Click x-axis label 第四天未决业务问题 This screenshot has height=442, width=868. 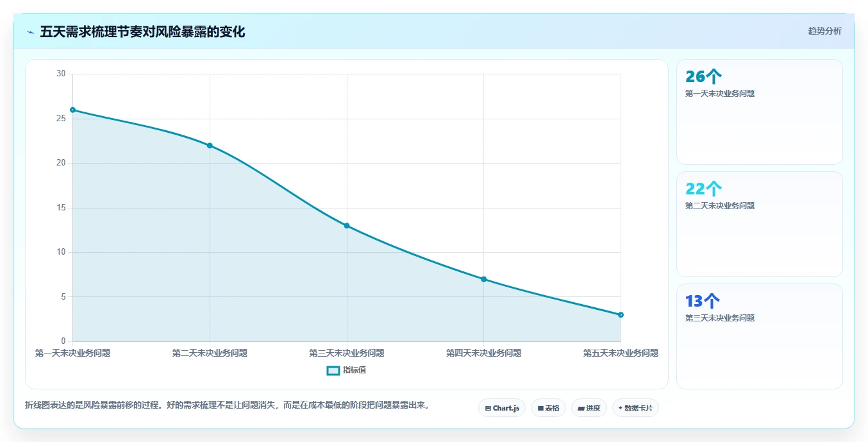[483, 353]
